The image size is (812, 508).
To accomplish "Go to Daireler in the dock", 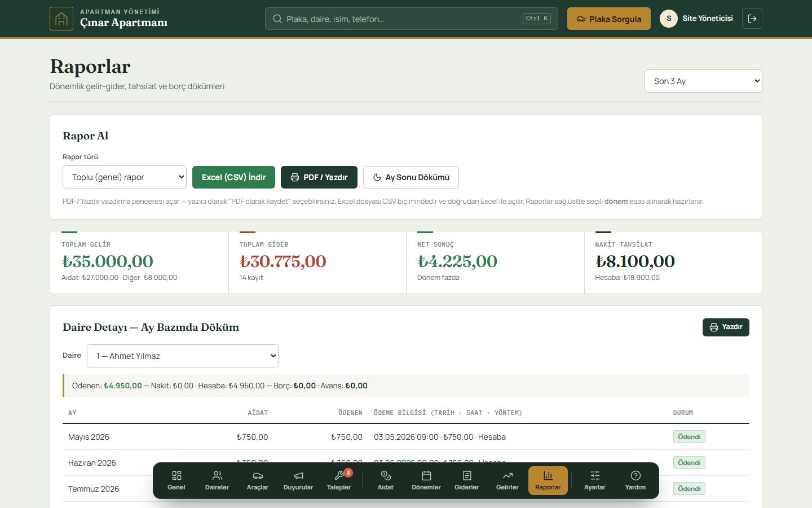I will [x=217, y=480].
